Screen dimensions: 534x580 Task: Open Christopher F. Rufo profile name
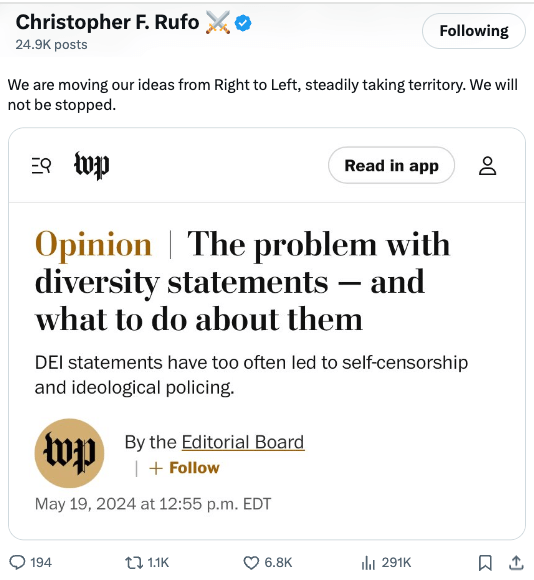point(107,22)
